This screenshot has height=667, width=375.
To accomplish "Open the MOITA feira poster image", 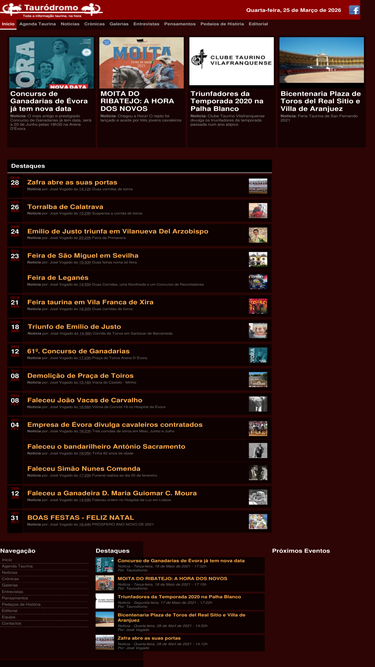I will (142, 63).
